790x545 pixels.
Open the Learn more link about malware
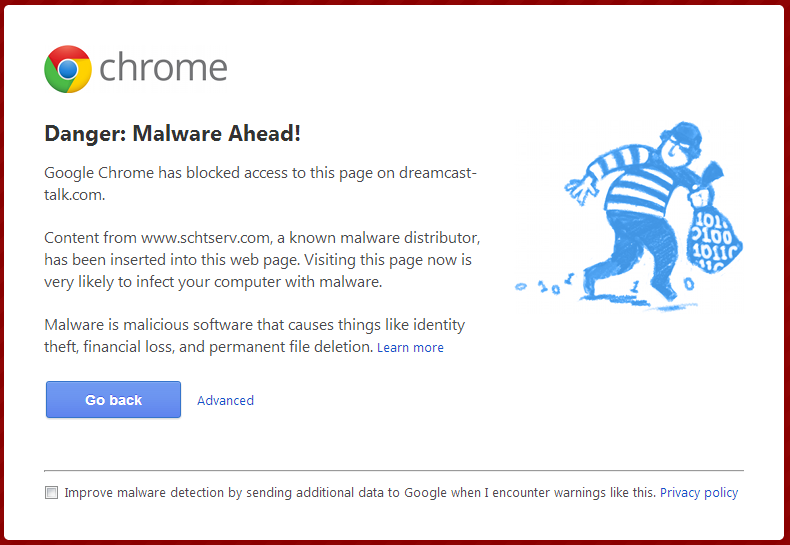410,348
